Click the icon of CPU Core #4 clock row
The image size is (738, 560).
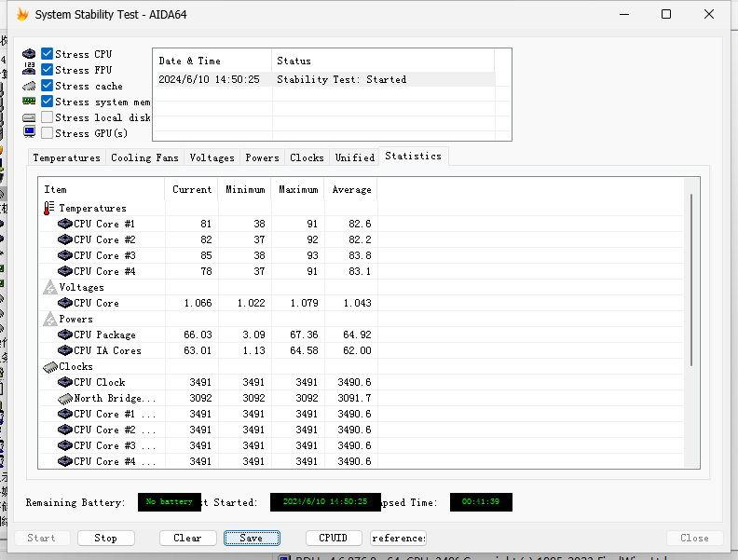pyautogui.click(x=65, y=461)
